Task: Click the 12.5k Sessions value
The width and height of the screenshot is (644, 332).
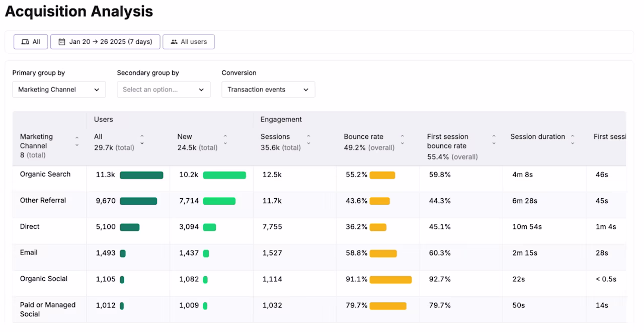Action: click(272, 175)
